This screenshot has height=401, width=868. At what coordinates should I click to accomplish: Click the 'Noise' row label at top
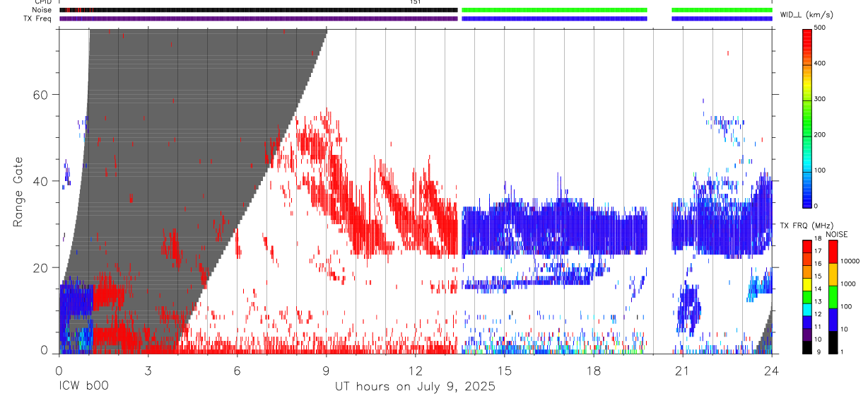(x=42, y=10)
